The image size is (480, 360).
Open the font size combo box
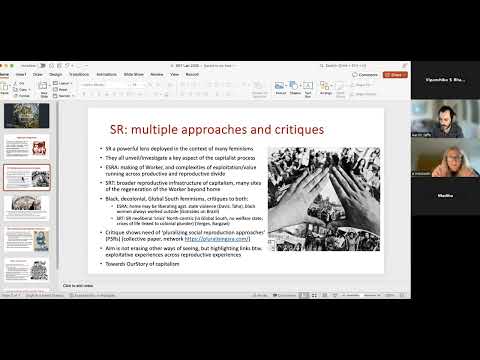pyautogui.click(x=137, y=85)
